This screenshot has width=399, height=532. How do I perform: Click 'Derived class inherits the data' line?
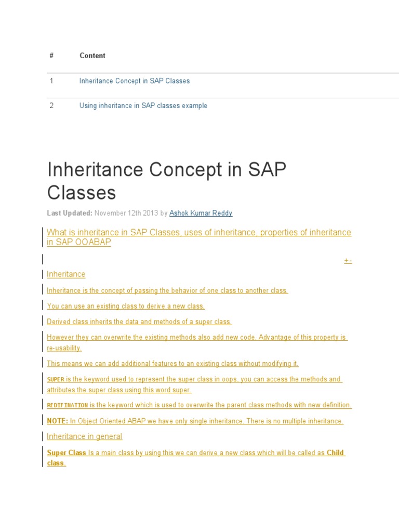click(139, 322)
